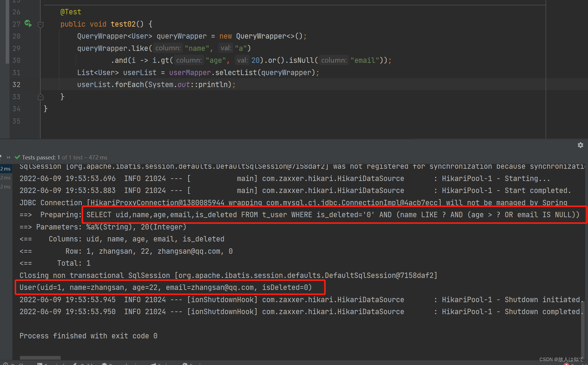
Task: Click line number 34 in the gutter
Action: [16, 109]
